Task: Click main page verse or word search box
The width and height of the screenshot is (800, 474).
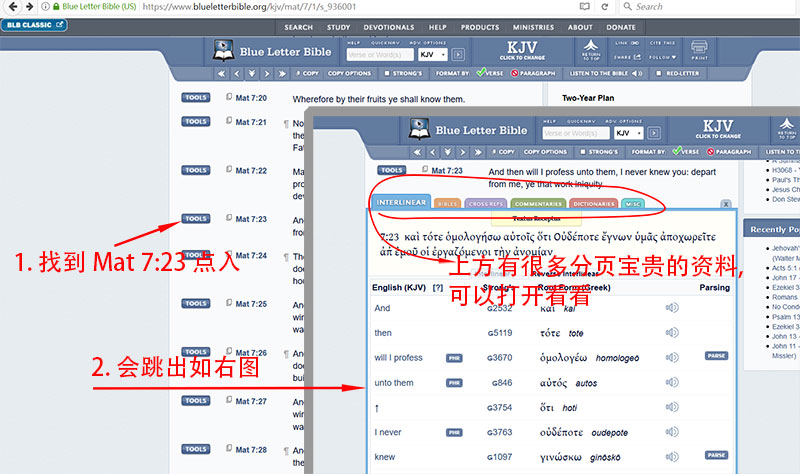Action: [380, 55]
